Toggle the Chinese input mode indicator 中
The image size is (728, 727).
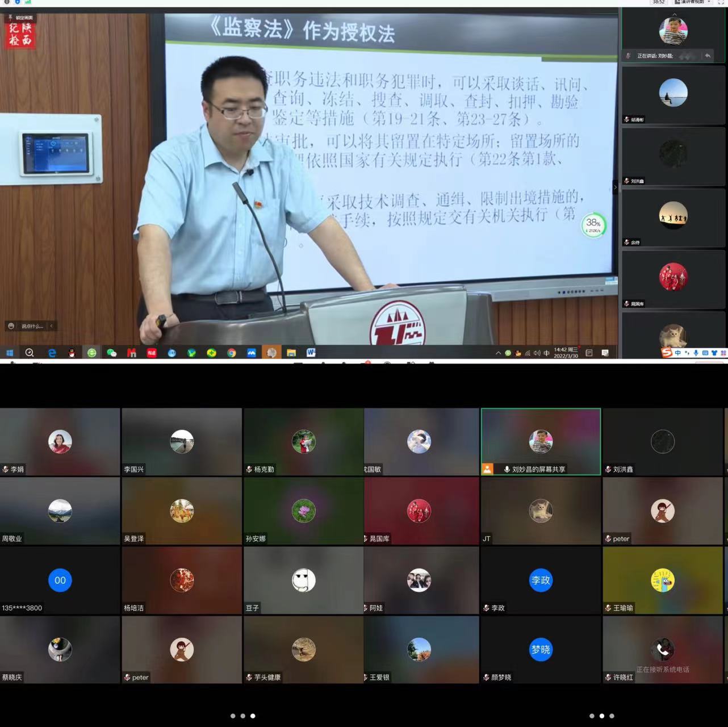pyautogui.click(x=546, y=353)
